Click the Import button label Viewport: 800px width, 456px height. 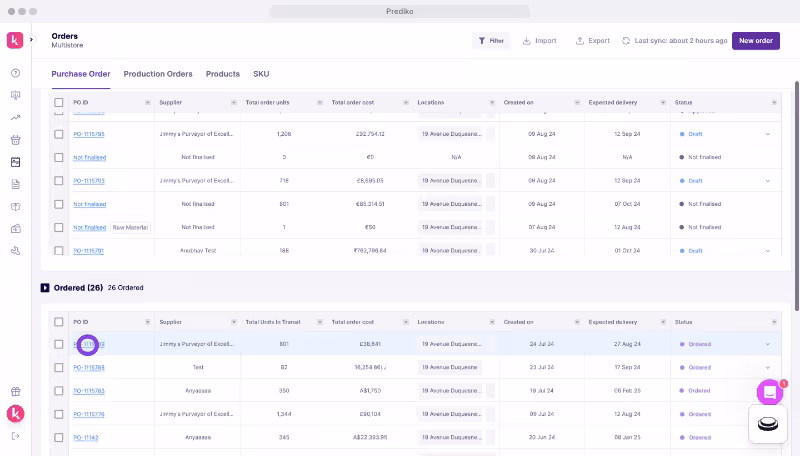point(545,41)
